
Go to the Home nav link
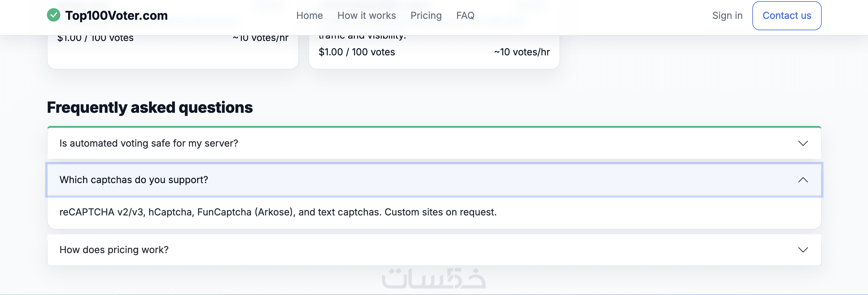309,16
